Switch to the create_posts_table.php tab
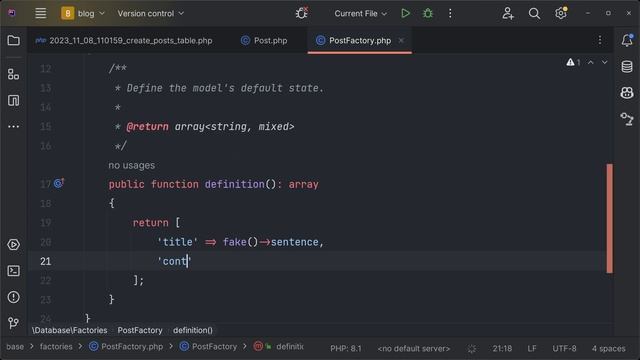Viewport: 640px width, 360px height. click(124, 40)
